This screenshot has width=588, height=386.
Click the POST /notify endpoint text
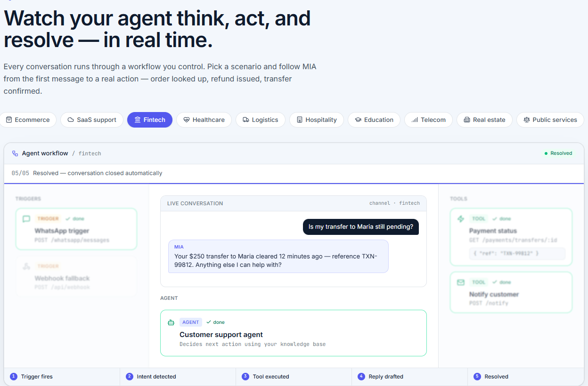489,303
